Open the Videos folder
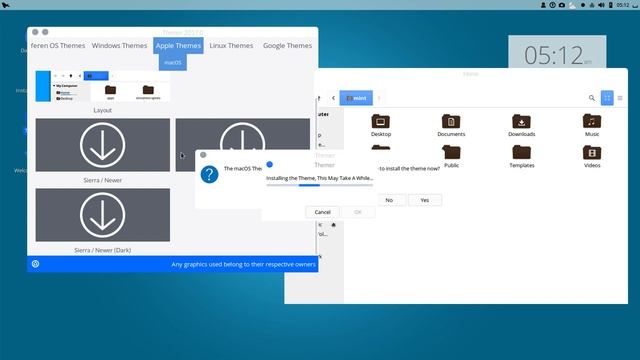 click(x=592, y=156)
